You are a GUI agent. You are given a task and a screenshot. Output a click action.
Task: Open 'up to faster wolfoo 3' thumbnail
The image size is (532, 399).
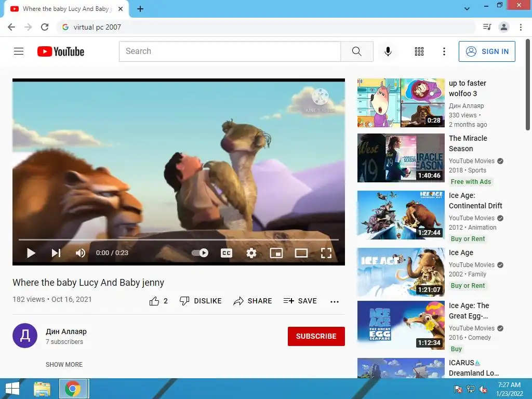pyautogui.click(x=401, y=103)
